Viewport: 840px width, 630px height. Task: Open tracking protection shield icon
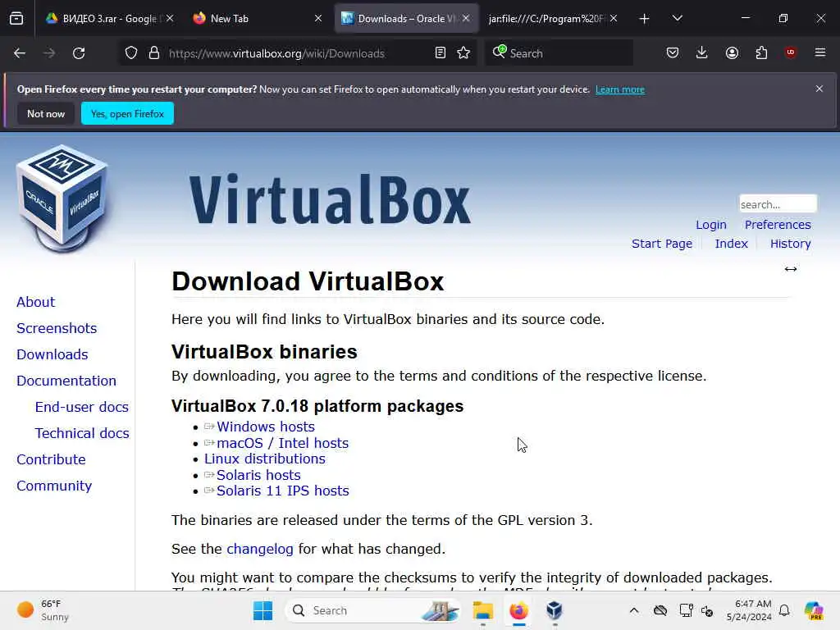tap(131, 53)
